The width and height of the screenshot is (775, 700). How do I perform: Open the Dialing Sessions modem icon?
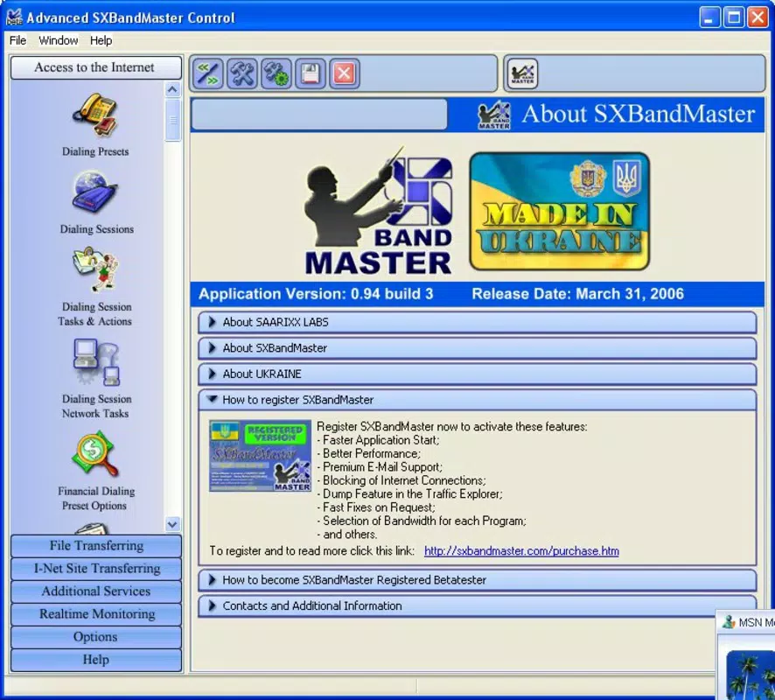point(94,192)
